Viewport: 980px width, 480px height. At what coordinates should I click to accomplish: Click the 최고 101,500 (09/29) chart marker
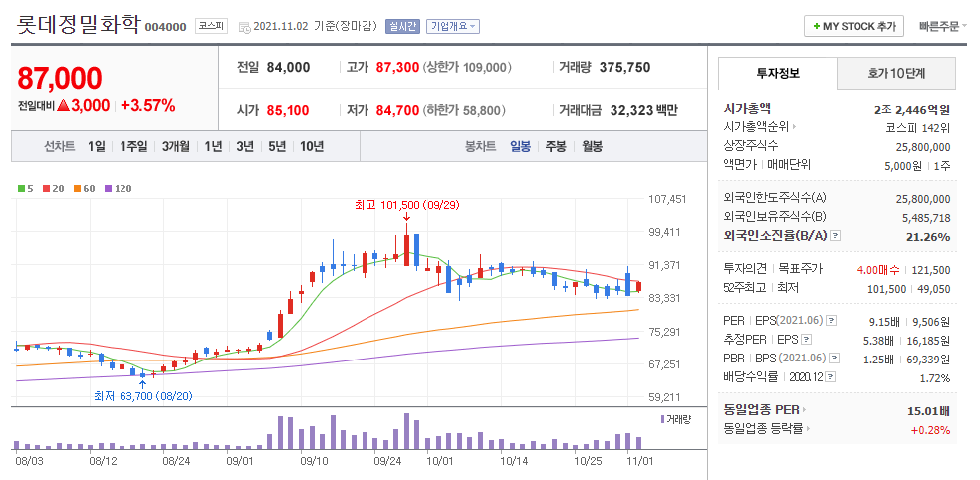pyautogui.click(x=407, y=205)
